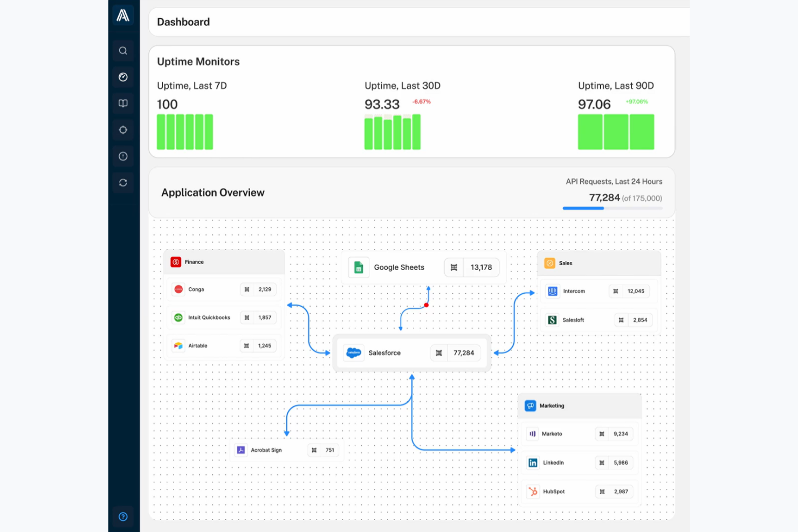Click the sync refresh icon in sidebar
Image resolution: width=798 pixels, height=532 pixels.
pos(123,182)
